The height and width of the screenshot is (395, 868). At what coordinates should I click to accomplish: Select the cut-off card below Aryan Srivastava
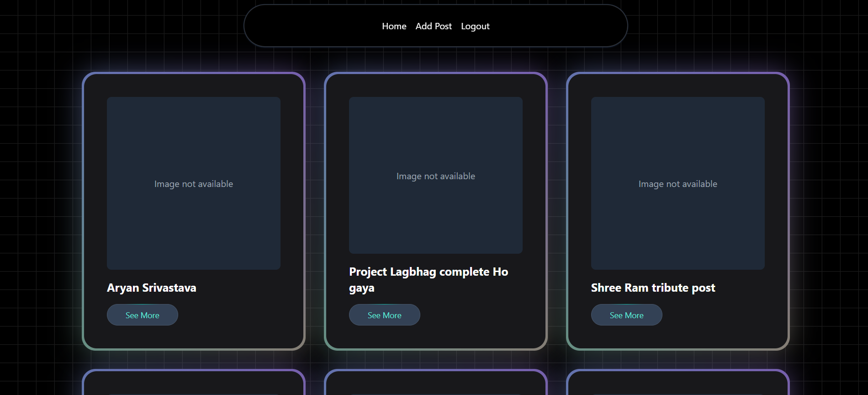tap(193, 383)
